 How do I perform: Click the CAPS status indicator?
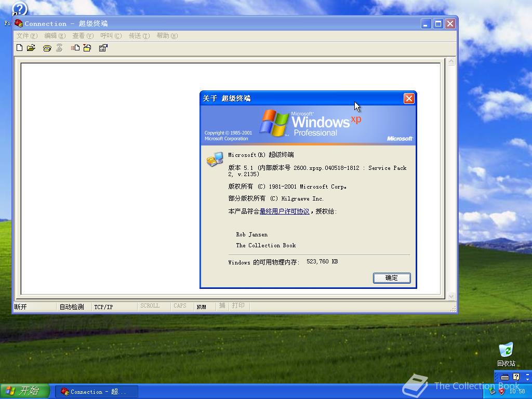coord(180,305)
